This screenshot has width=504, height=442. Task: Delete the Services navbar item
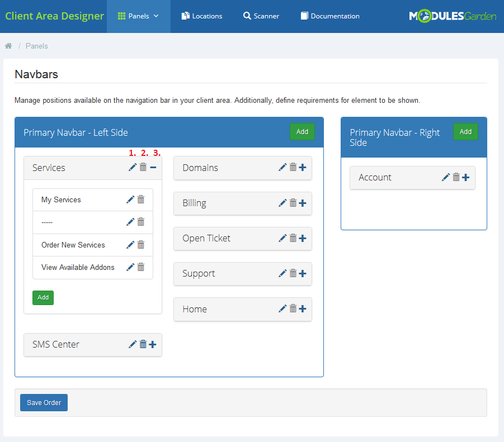143,167
